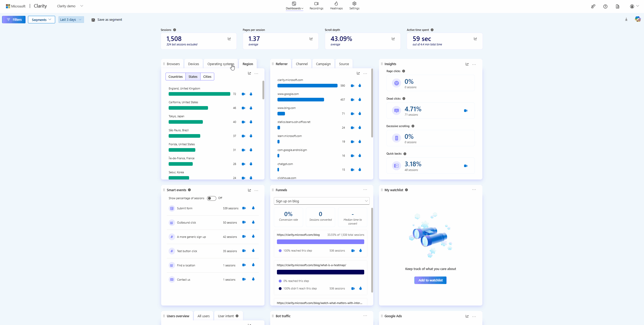Open more options for Region card
The width and height of the screenshot is (644, 325).
click(256, 73)
